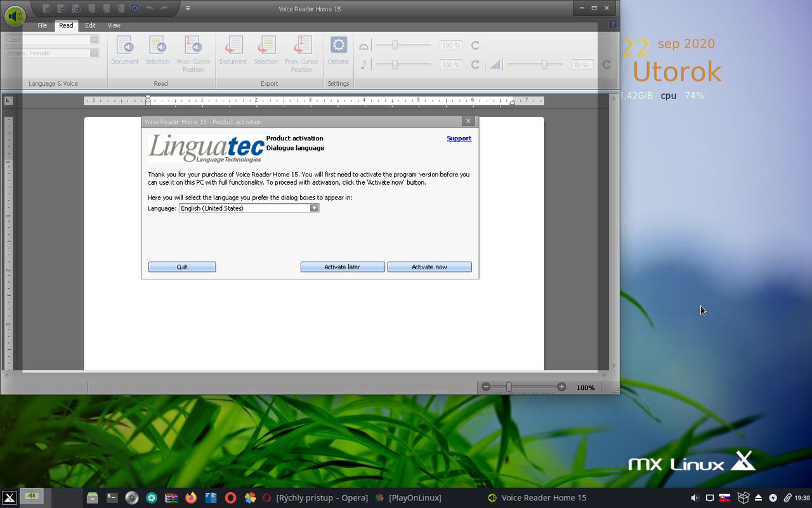Click the zoom slider in status bar
This screenshot has height=508, width=812.
coord(509,387)
